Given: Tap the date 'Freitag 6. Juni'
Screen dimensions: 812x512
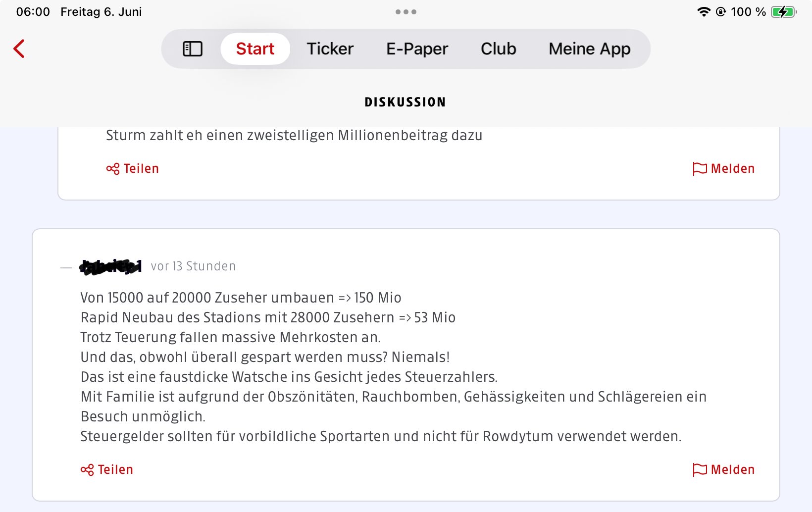Looking at the screenshot, I should 101,12.
